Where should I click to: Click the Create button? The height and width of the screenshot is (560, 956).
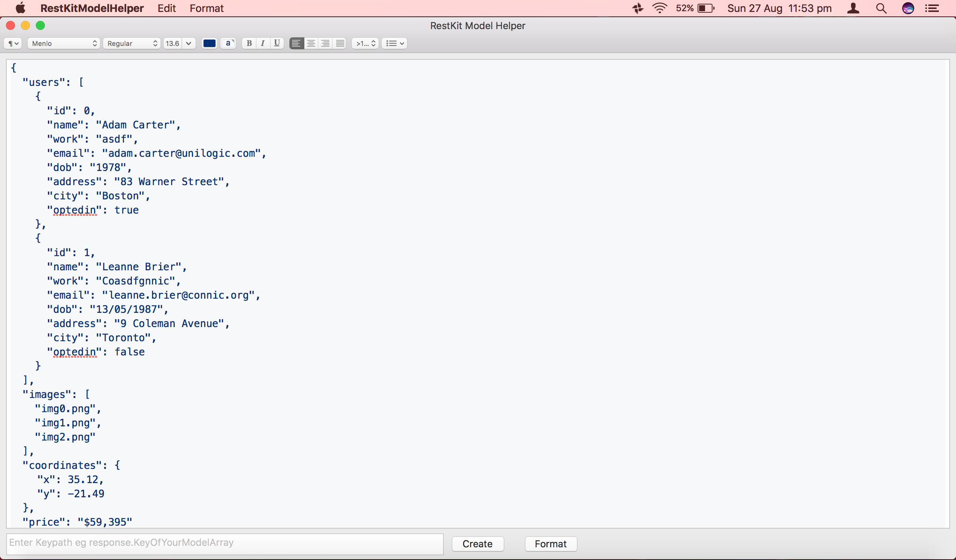[x=478, y=544]
